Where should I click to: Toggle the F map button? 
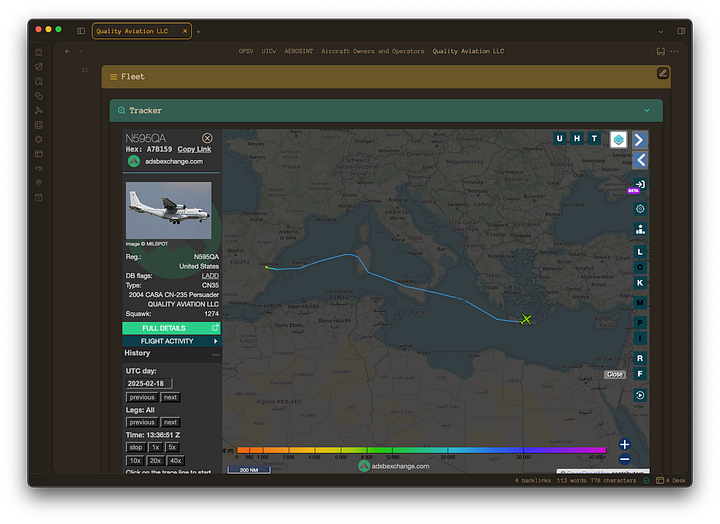640,374
